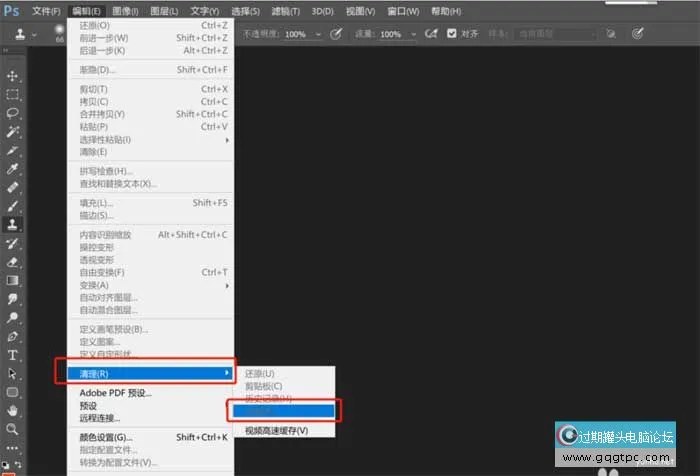Pick the Eyedropper tool
The image size is (700, 476).
[13, 150]
